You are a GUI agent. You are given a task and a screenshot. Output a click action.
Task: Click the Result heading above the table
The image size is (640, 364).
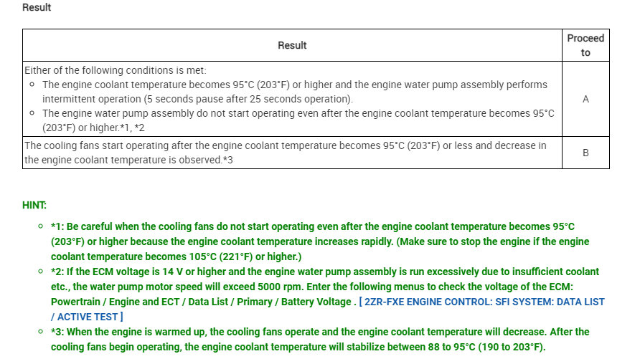pyautogui.click(x=37, y=8)
